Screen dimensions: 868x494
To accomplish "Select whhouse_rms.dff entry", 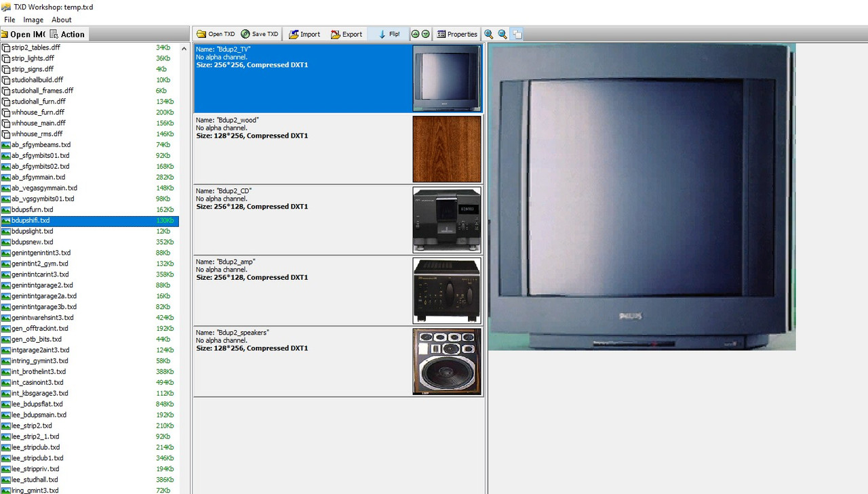I will coord(90,134).
